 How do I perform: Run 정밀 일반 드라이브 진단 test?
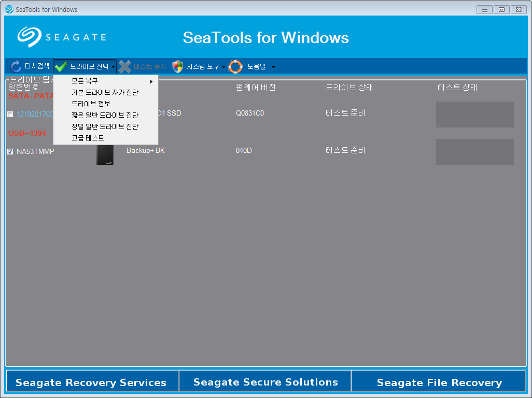tap(106, 126)
